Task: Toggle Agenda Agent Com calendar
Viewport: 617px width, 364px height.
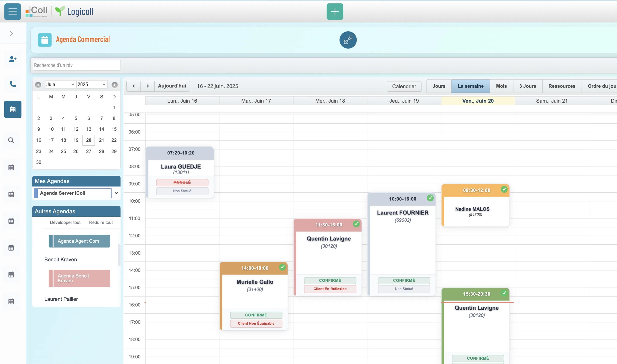Action: (79, 241)
